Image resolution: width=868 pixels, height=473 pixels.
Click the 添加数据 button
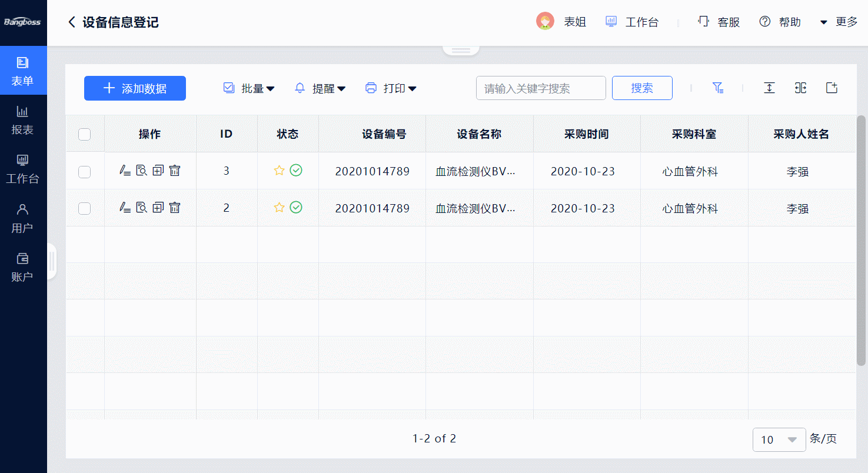[135, 88]
